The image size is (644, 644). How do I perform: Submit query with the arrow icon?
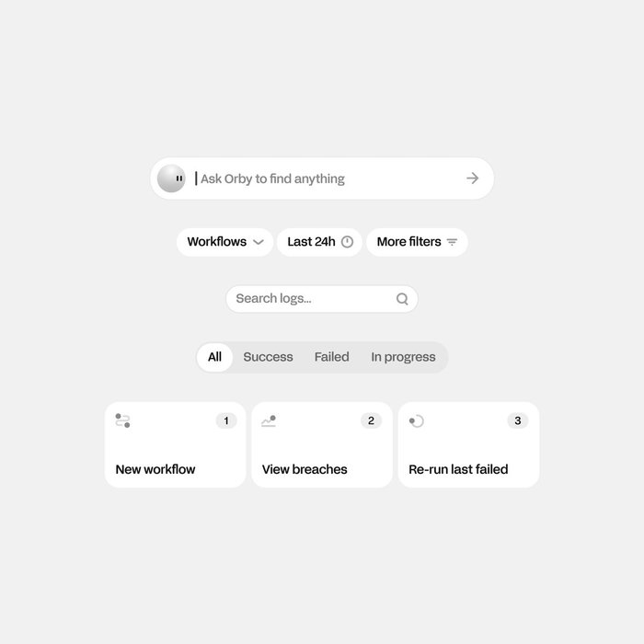pos(473,178)
